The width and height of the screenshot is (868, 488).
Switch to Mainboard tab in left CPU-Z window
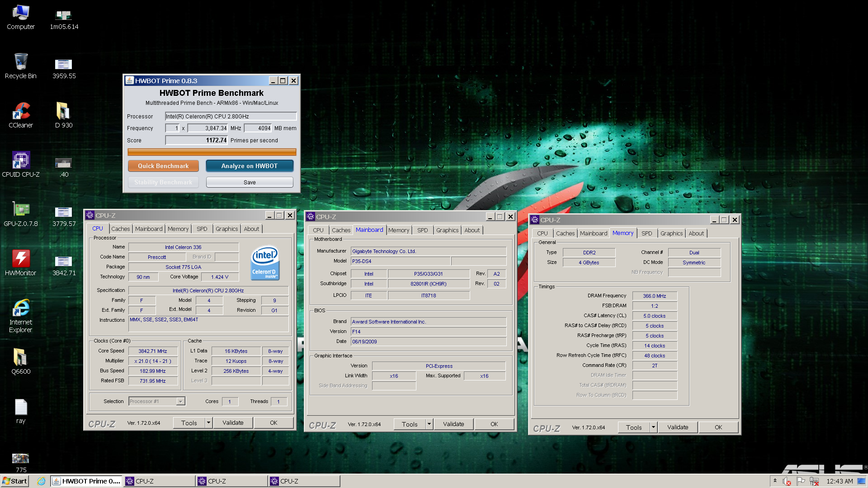pyautogui.click(x=149, y=229)
